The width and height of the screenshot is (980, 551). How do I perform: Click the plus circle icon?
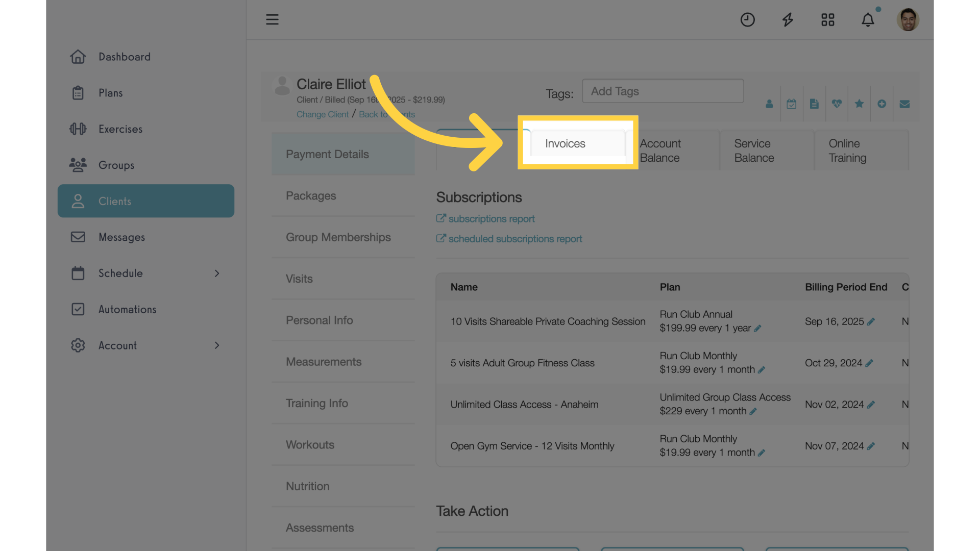(881, 104)
